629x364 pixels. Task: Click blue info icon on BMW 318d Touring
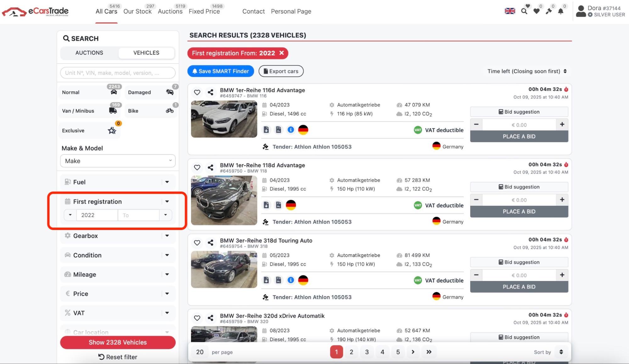[x=291, y=280]
